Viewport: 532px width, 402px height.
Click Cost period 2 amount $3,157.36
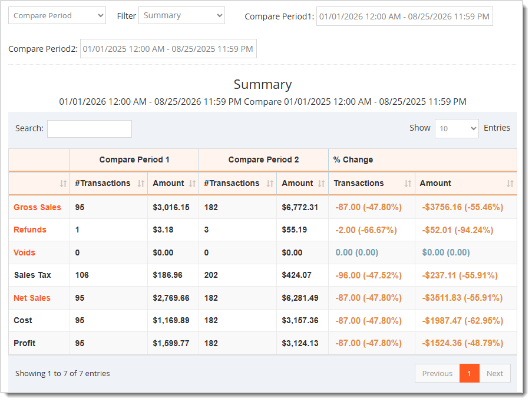[x=300, y=320]
